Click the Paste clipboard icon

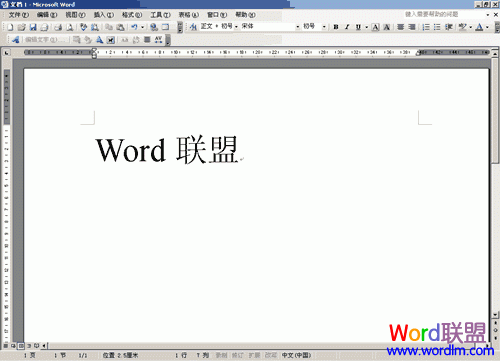pyautogui.click(x=120, y=27)
